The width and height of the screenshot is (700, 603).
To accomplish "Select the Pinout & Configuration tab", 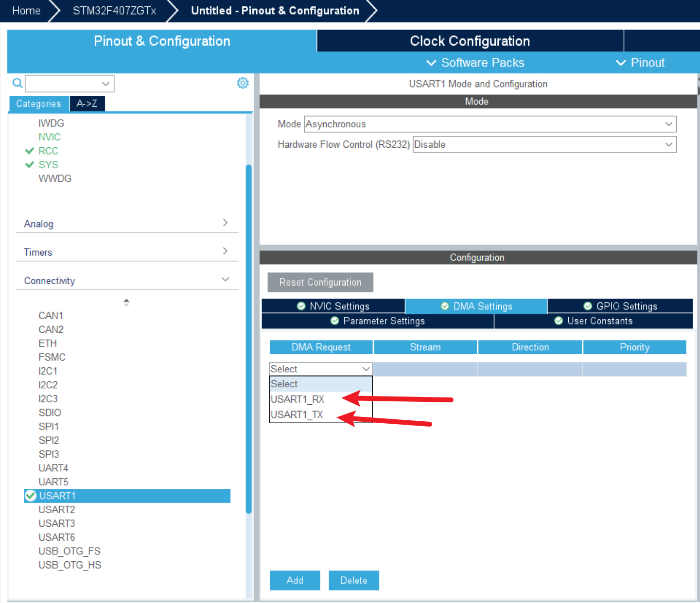I will [162, 41].
